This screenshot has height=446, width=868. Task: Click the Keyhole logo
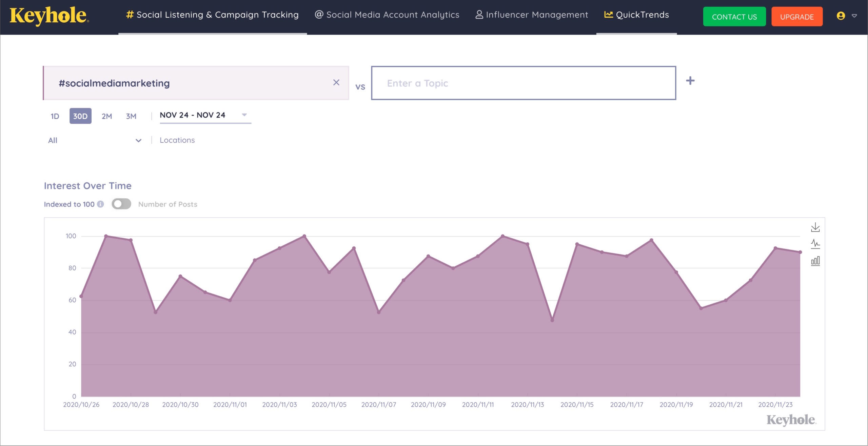tap(49, 16)
